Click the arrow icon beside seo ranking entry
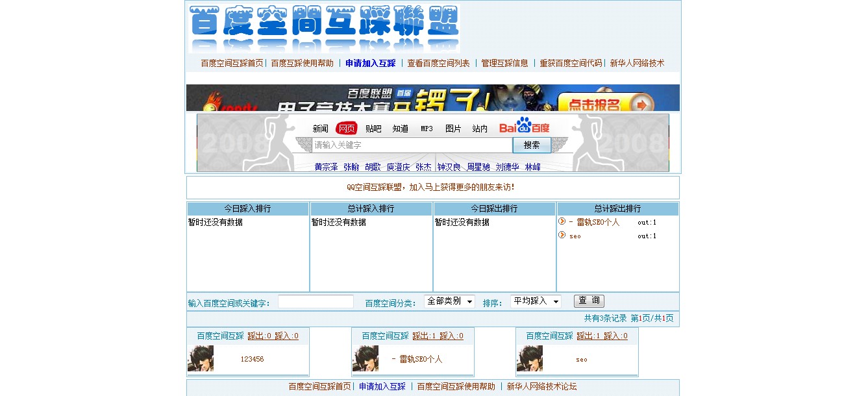The width and height of the screenshot is (868, 396). [x=562, y=235]
